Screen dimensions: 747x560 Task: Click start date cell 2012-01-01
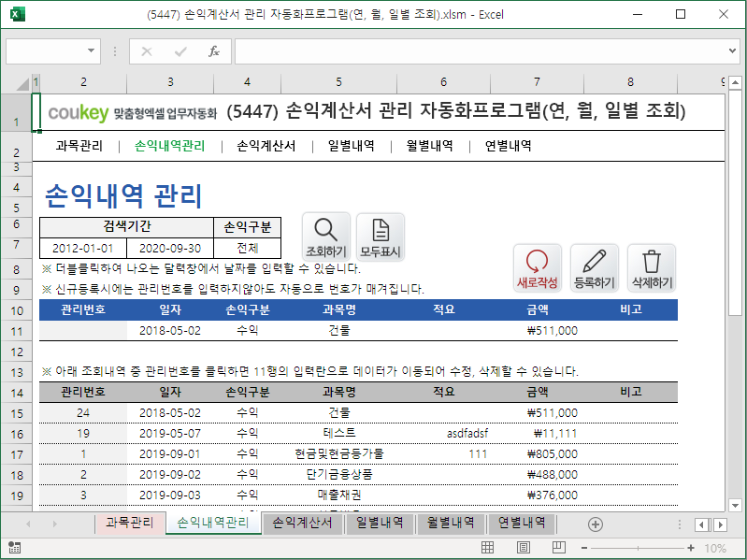tap(83, 248)
